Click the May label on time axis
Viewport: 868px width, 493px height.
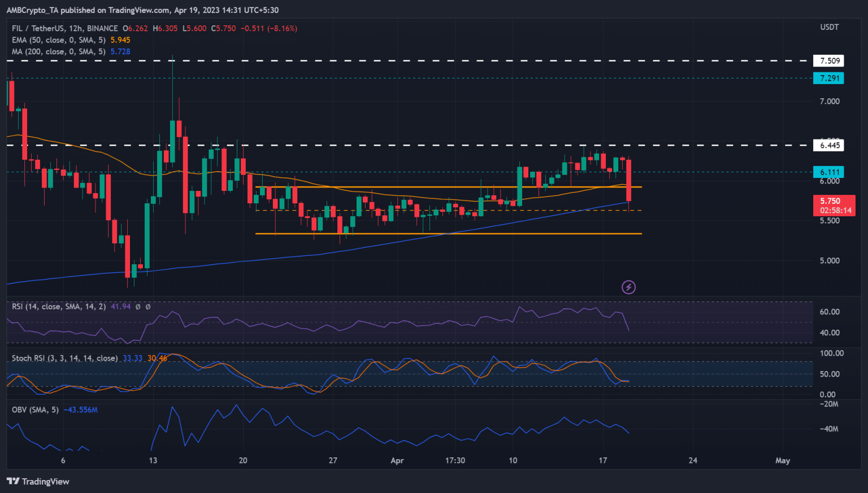782,460
